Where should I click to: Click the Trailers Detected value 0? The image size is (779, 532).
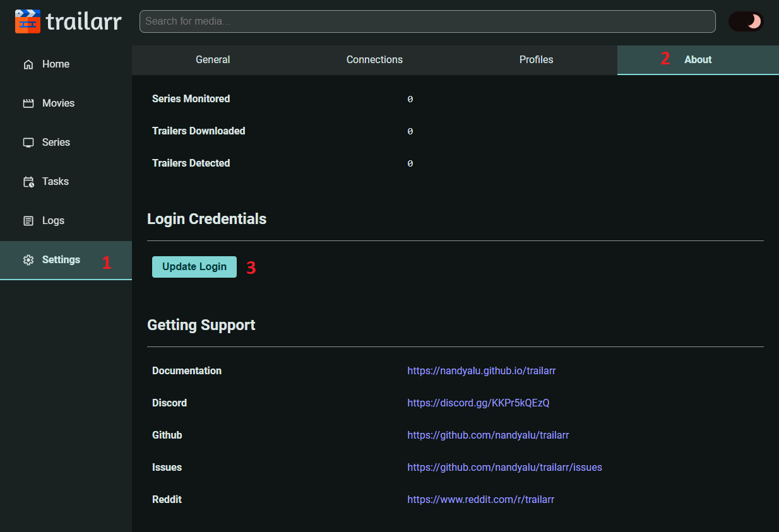click(x=410, y=164)
